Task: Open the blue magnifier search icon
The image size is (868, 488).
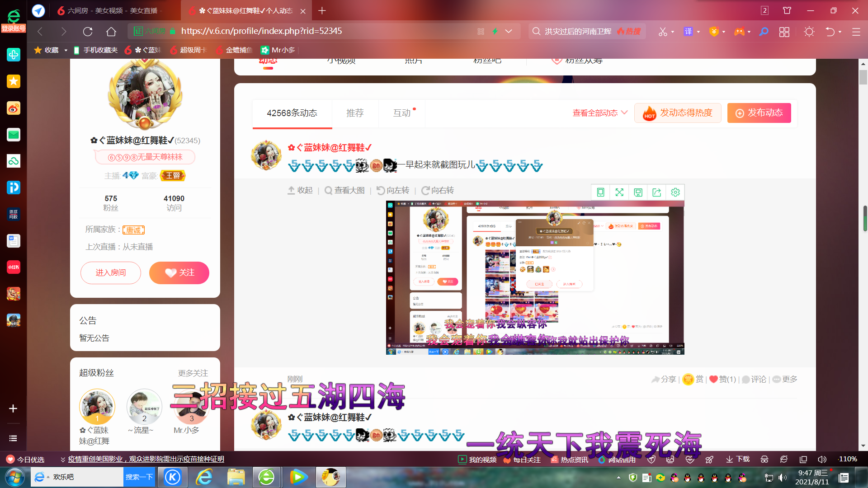Action: (x=764, y=32)
